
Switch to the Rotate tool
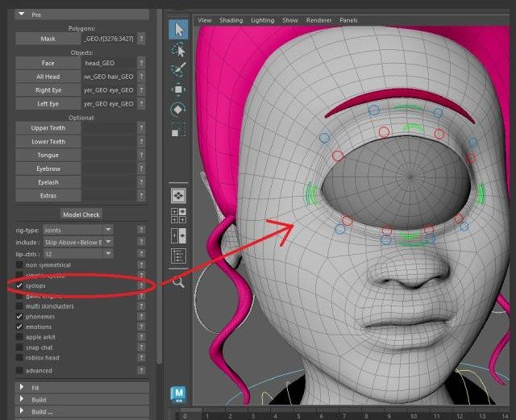point(178,110)
